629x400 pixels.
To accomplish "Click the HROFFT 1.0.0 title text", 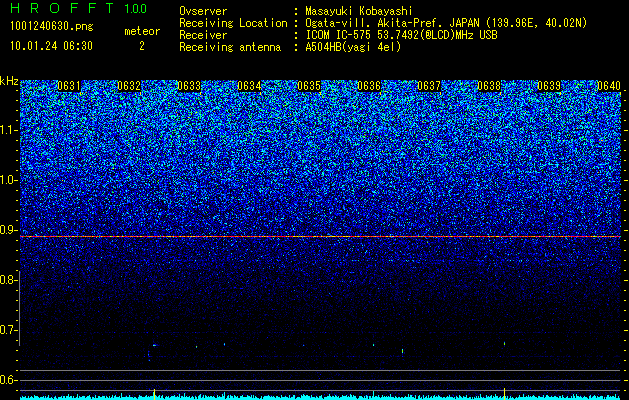I will click(x=79, y=8).
